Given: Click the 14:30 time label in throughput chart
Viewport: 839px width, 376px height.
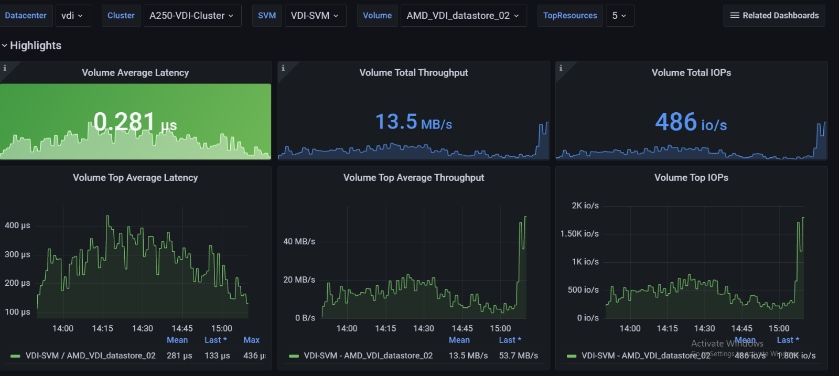Looking at the screenshot, I should 423,328.
